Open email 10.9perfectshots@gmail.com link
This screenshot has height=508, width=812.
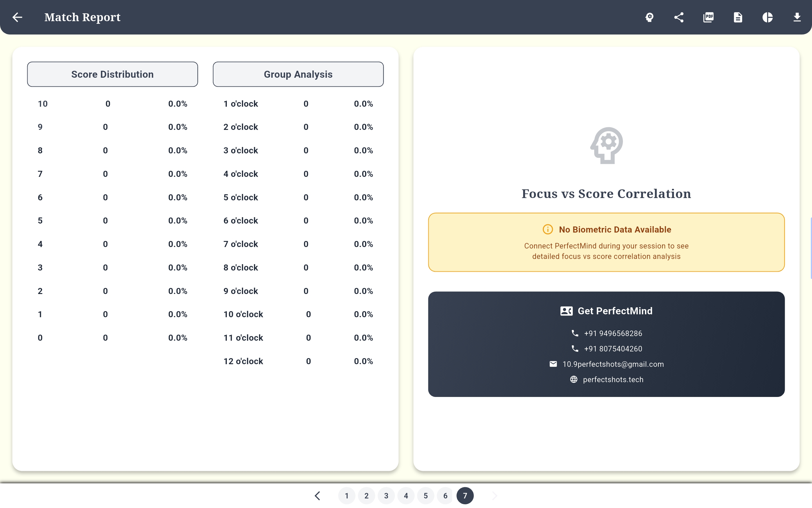[612, 364]
